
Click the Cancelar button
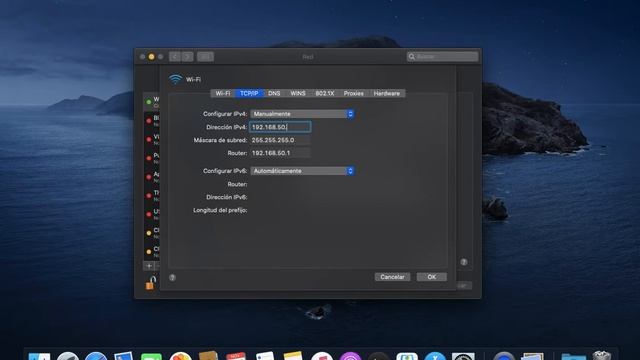(392, 277)
